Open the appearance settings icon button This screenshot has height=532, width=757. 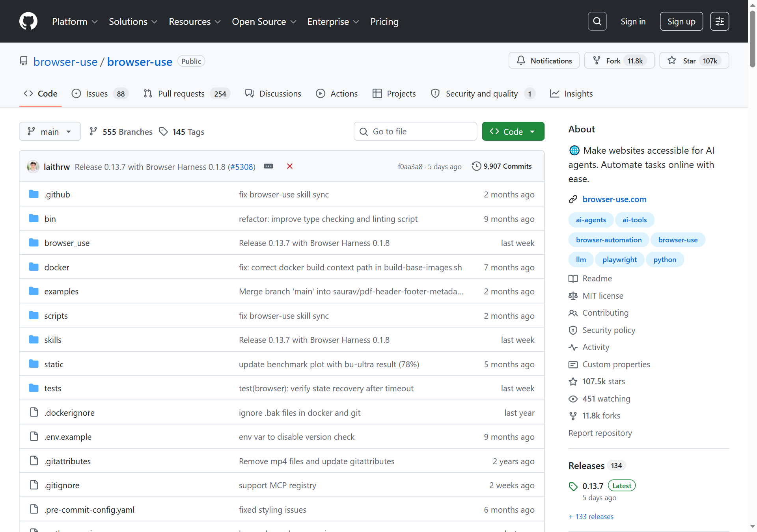click(720, 21)
